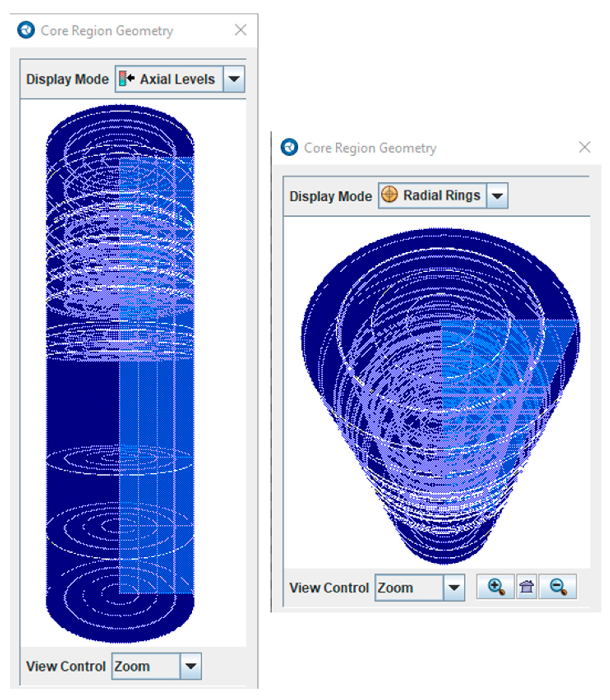Click app logo in right window title

[289, 147]
